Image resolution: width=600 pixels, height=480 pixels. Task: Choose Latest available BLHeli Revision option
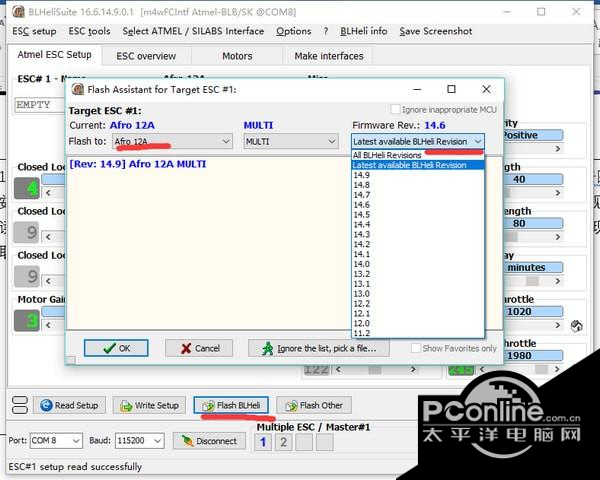(418, 165)
